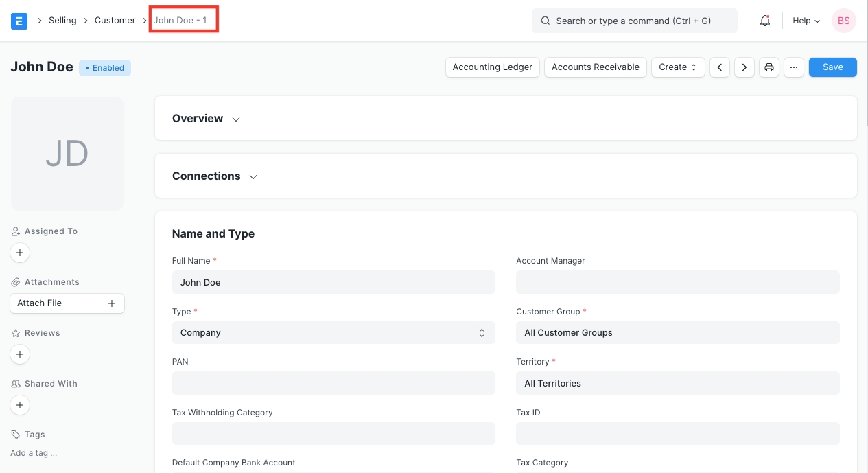Share document via Shared With plus icon
The image size is (868, 473).
click(x=20, y=406)
